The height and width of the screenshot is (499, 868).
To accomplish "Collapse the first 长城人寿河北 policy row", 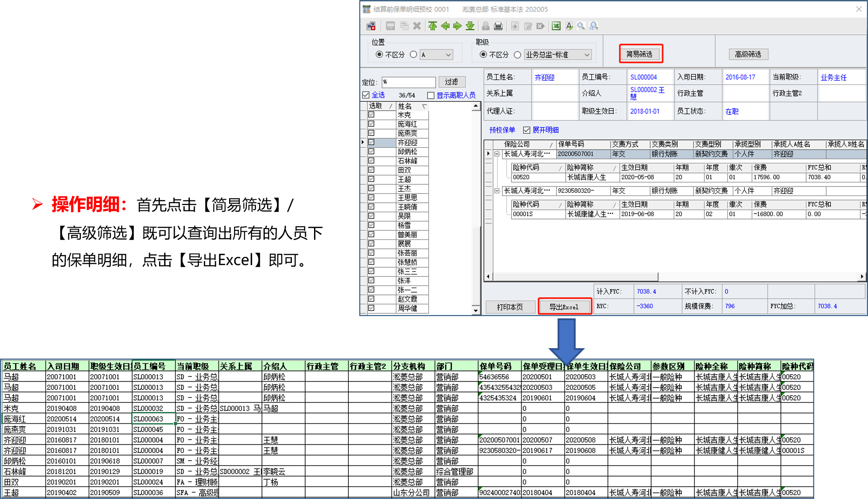I will coord(497,154).
